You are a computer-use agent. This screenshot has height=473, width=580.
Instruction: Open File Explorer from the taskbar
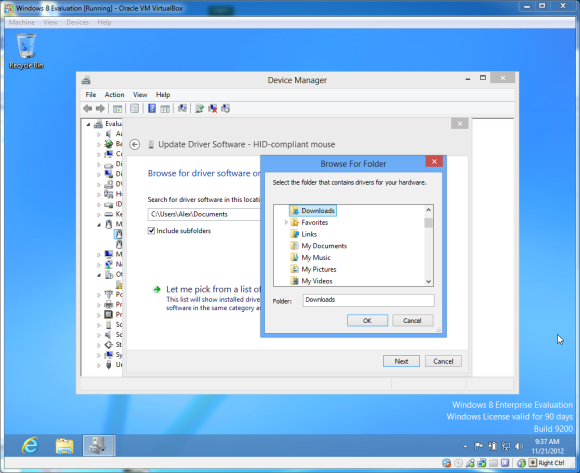point(64,445)
